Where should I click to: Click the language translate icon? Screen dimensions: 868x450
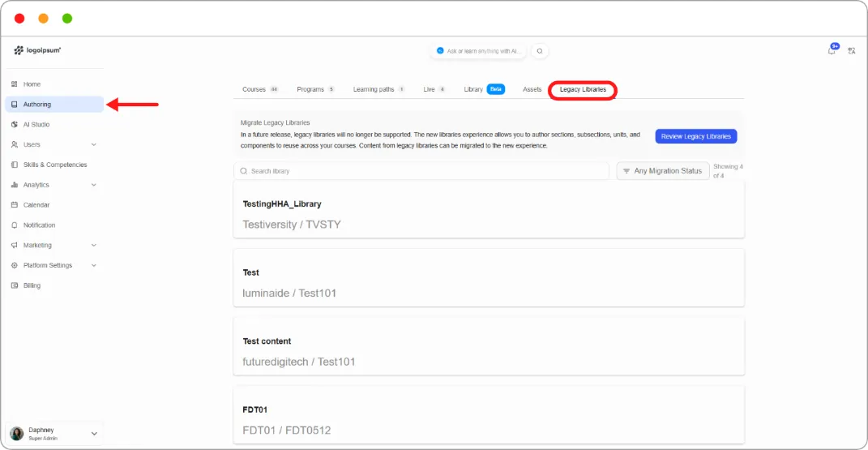[x=852, y=51]
